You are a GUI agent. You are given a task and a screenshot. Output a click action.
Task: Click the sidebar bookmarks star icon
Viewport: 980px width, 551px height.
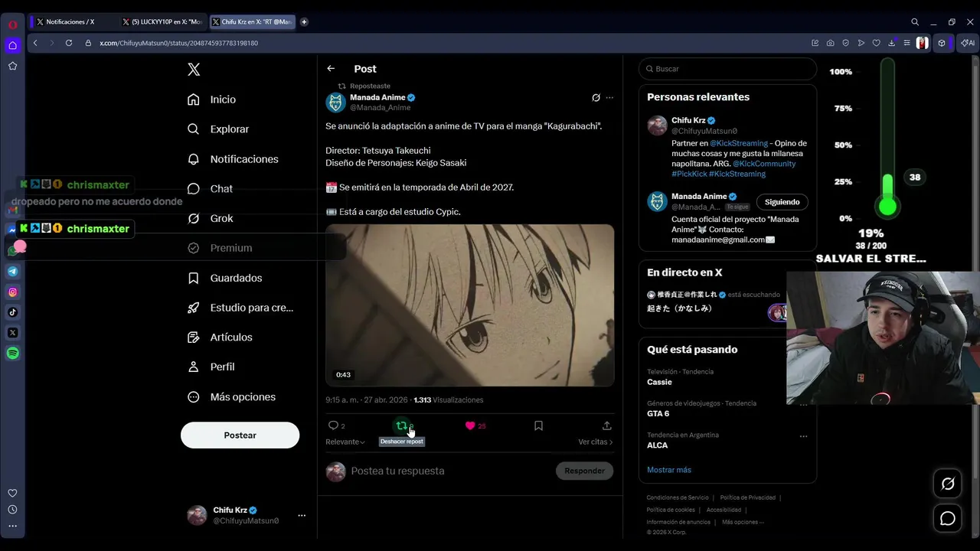coord(13,66)
